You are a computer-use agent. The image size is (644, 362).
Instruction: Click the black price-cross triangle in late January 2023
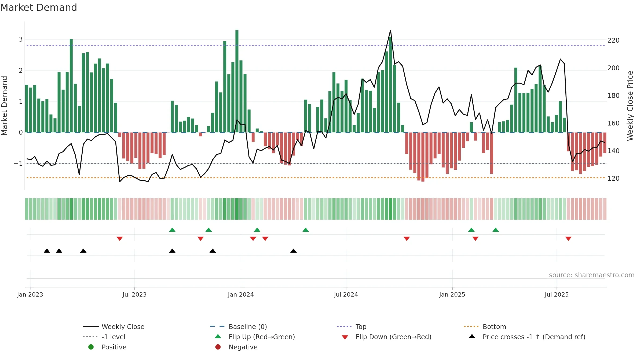tap(47, 251)
